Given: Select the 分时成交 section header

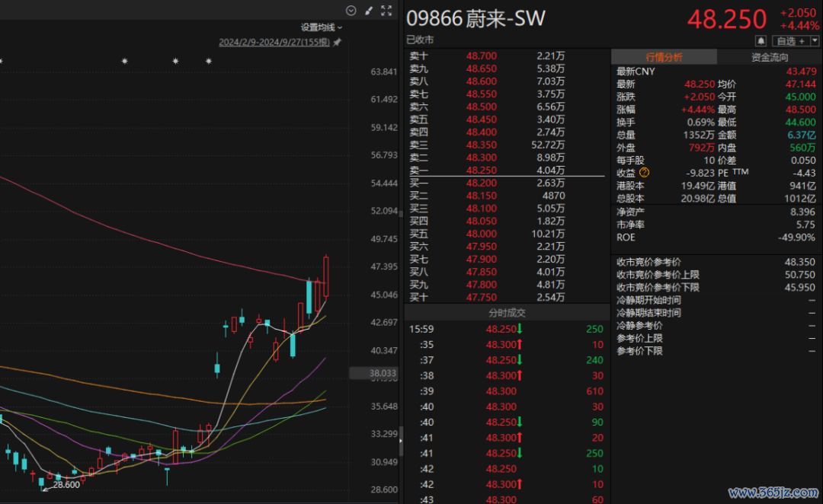Looking at the screenshot, I should [x=507, y=313].
